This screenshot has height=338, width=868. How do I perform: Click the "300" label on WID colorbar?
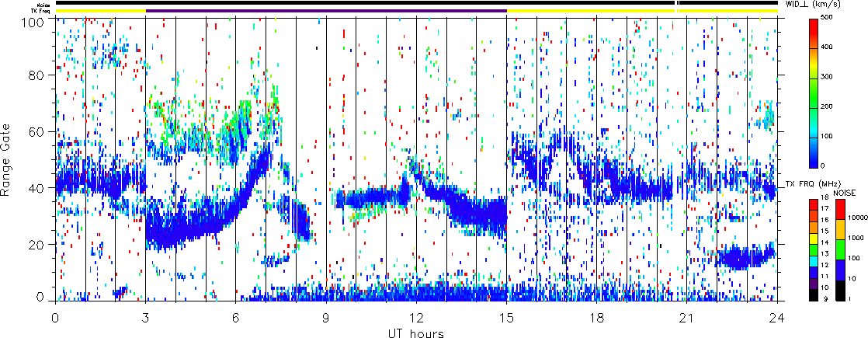point(828,77)
